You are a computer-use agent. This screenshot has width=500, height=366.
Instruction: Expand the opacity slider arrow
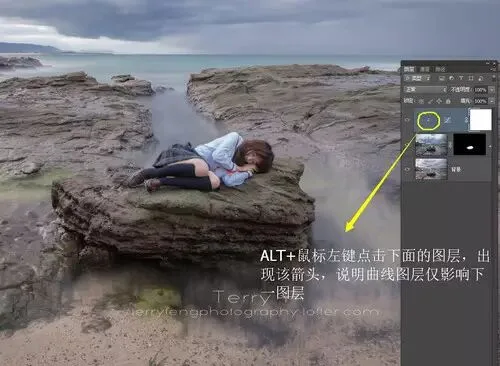click(x=492, y=90)
